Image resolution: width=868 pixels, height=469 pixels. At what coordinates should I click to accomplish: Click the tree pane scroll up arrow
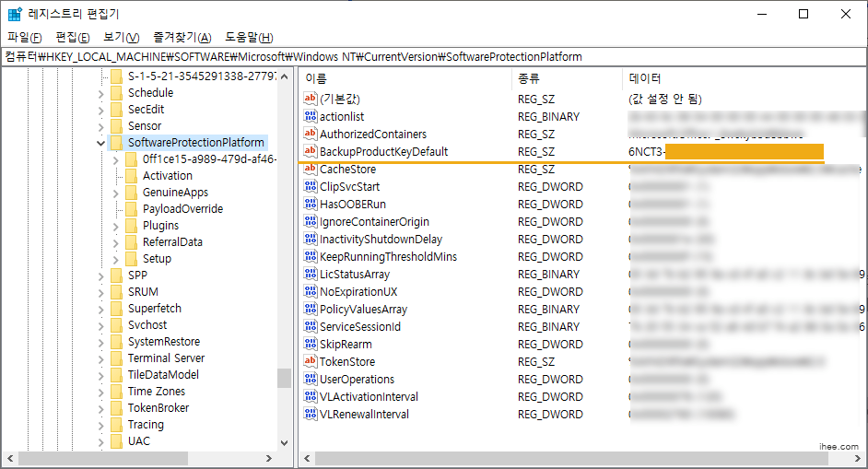click(284, 76)
